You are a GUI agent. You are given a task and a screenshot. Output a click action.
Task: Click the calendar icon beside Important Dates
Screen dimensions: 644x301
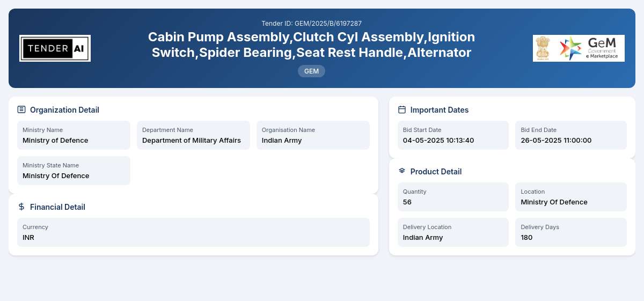[x=402, y=109]
